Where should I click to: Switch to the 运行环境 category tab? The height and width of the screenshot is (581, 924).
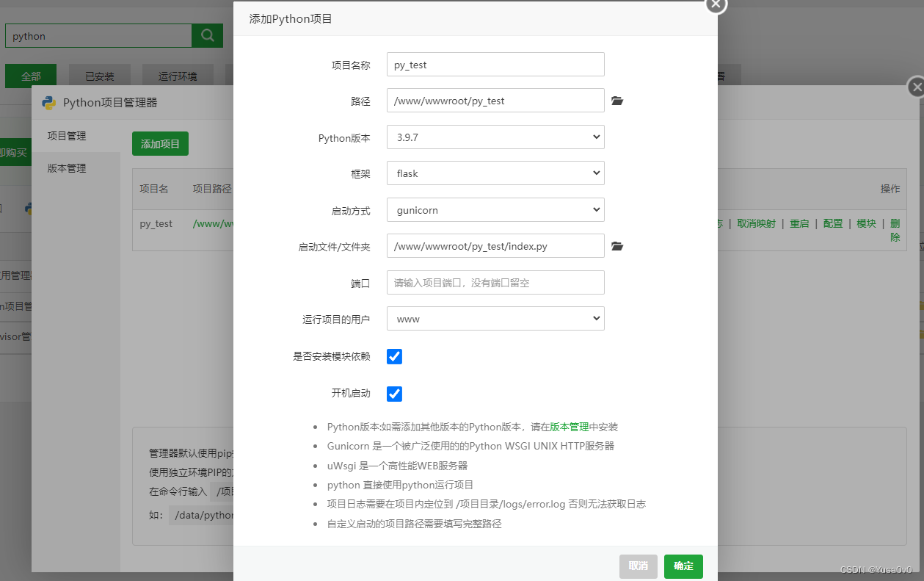point(178,76)
